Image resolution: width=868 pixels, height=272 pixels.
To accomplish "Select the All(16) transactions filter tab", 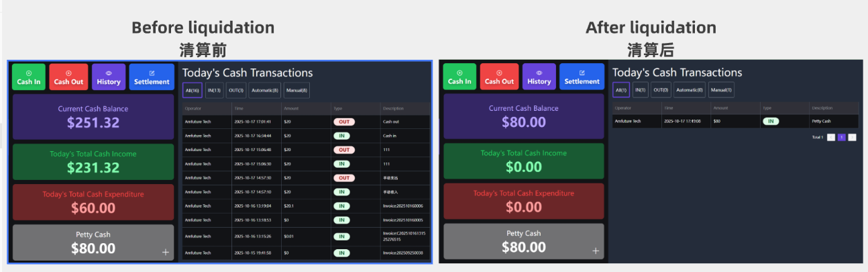I will point(193,90).
